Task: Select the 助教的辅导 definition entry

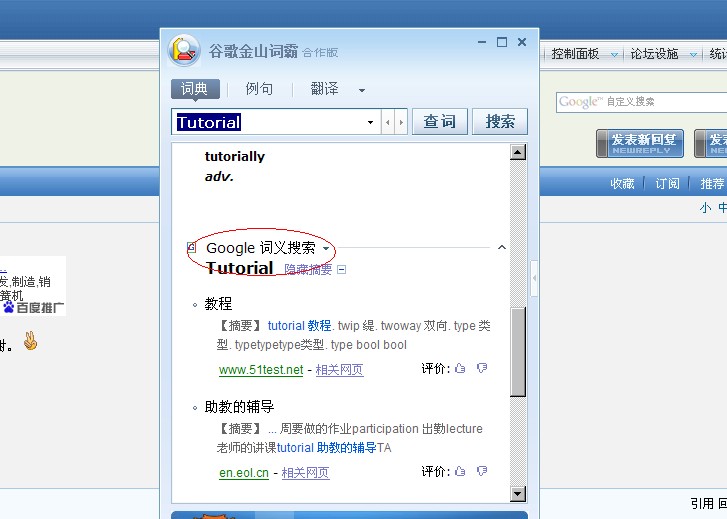Action: (239, 407)
